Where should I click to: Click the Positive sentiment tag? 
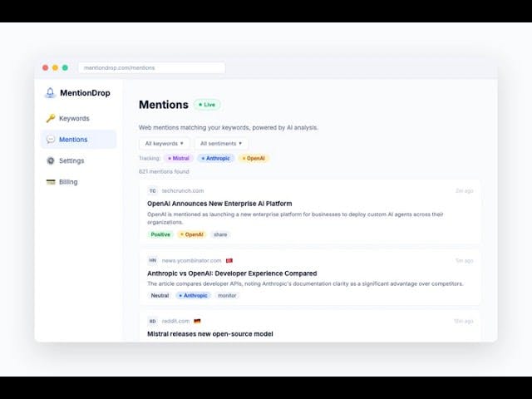click(x=160, y=234)
